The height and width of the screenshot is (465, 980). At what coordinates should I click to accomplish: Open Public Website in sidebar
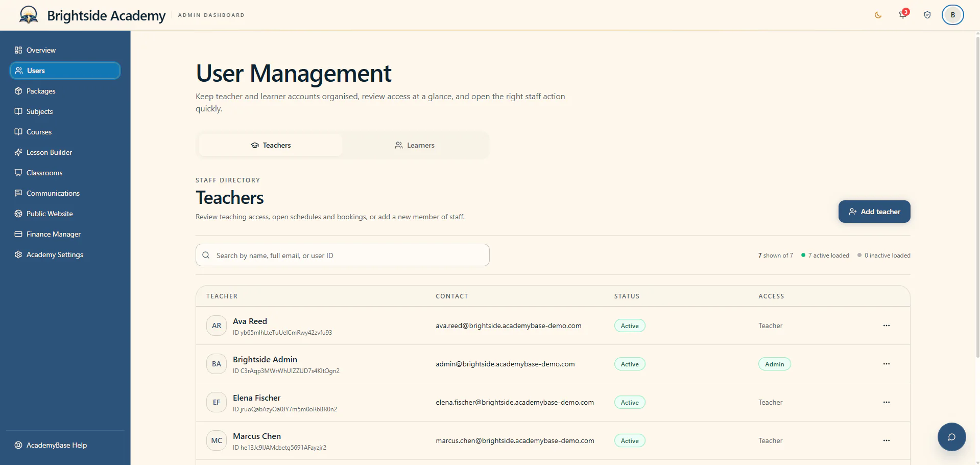65,214
